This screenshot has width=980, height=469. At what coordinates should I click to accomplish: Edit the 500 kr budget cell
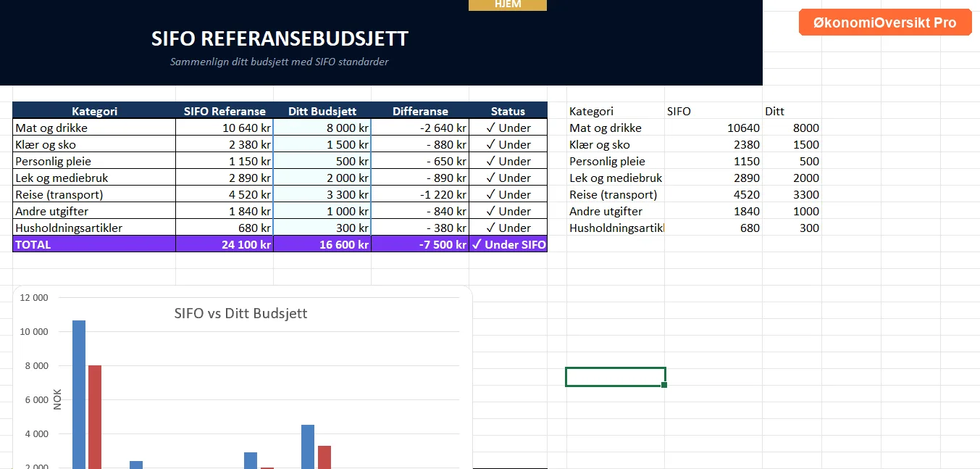[x=322, y=161]
